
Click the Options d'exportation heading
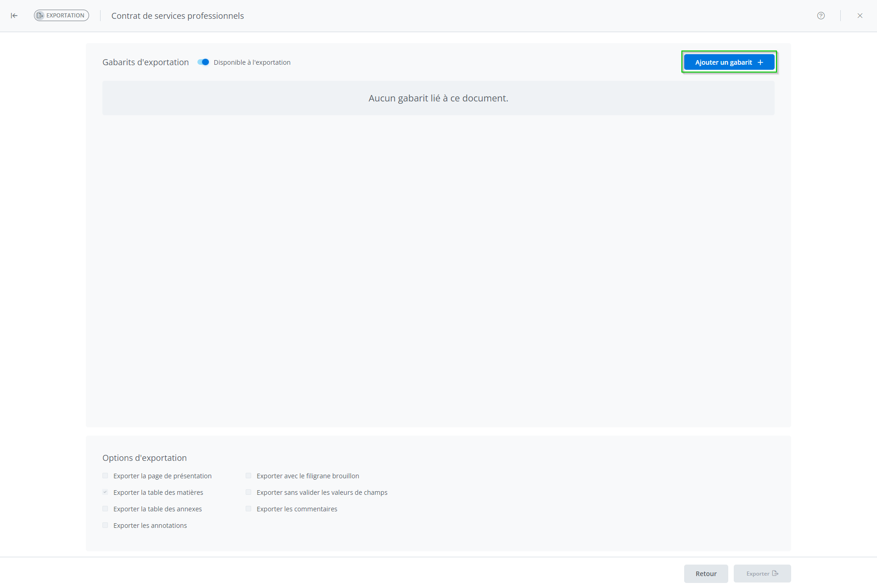pyautogui.click(x=145, y=458)
